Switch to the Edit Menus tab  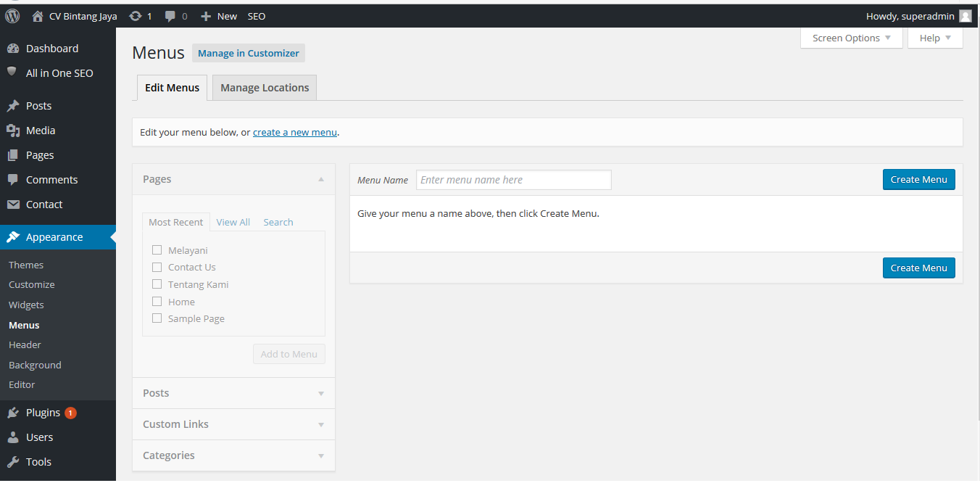click(173, 88)
